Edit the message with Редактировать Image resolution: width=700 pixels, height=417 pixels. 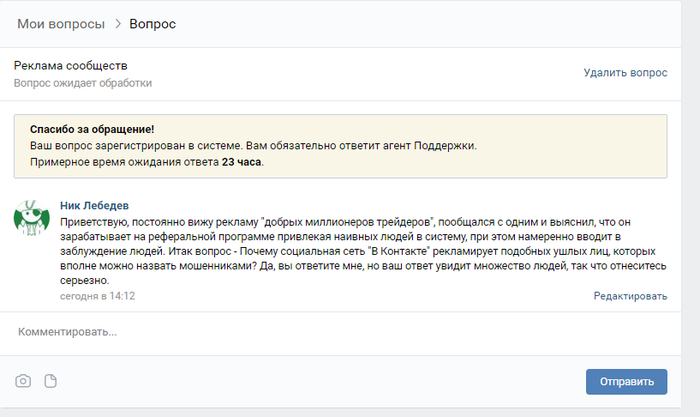tap(630, 296)
